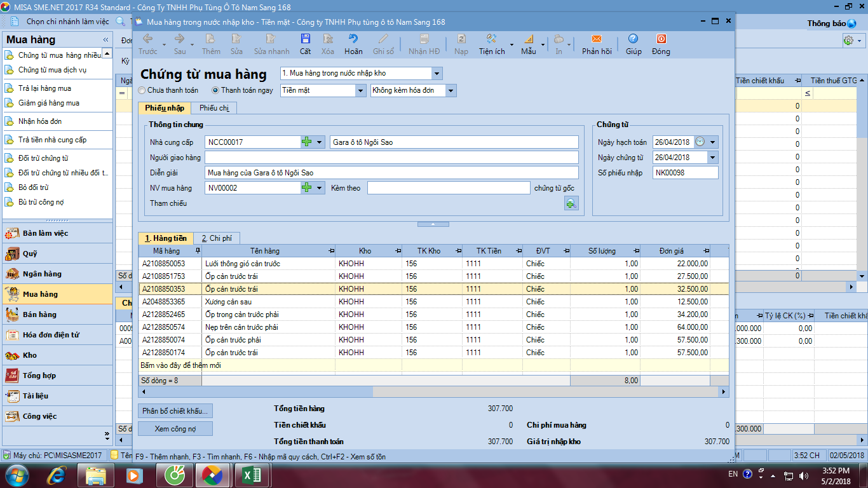Expand NV mua hàng NV00002 dropdown arrow

tap(320, 188)
